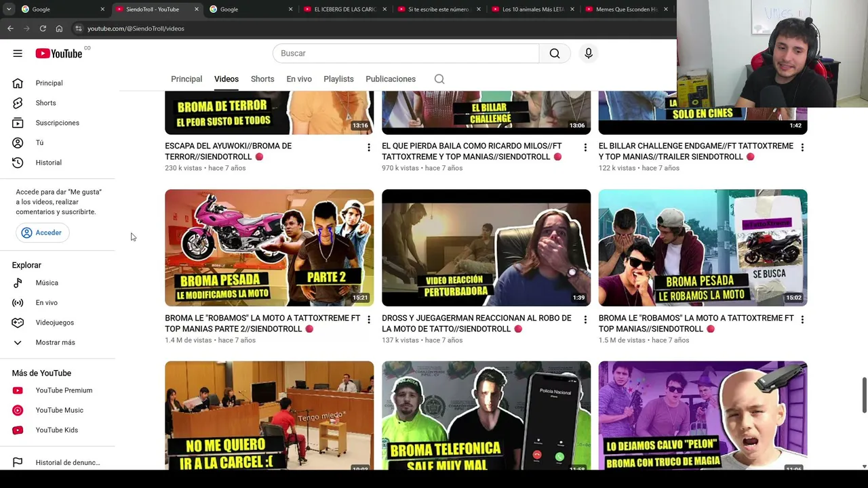Open ROBAMOS LA MOTO PARTE 2 video title
The image size is (868, 488).
262,323
